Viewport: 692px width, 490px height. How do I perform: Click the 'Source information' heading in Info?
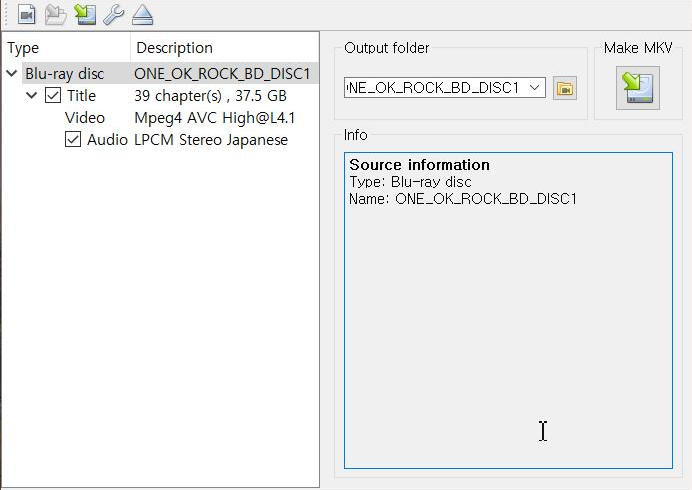tap(419, 165)
